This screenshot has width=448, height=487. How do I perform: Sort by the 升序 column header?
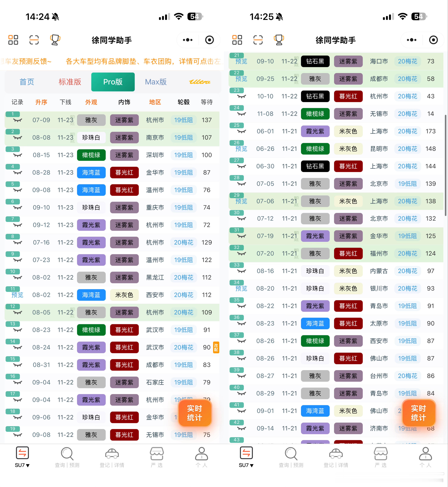click(x=41, y=102)
